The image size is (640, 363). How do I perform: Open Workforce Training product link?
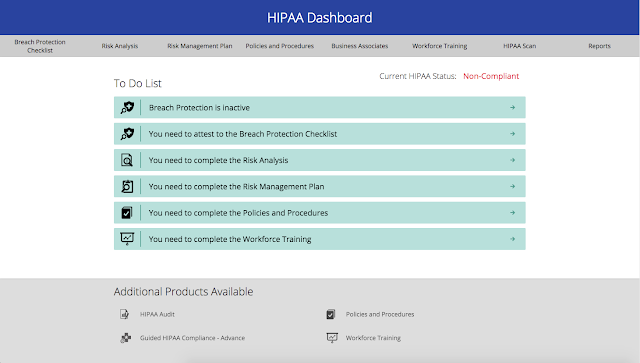tap(373, 338)
